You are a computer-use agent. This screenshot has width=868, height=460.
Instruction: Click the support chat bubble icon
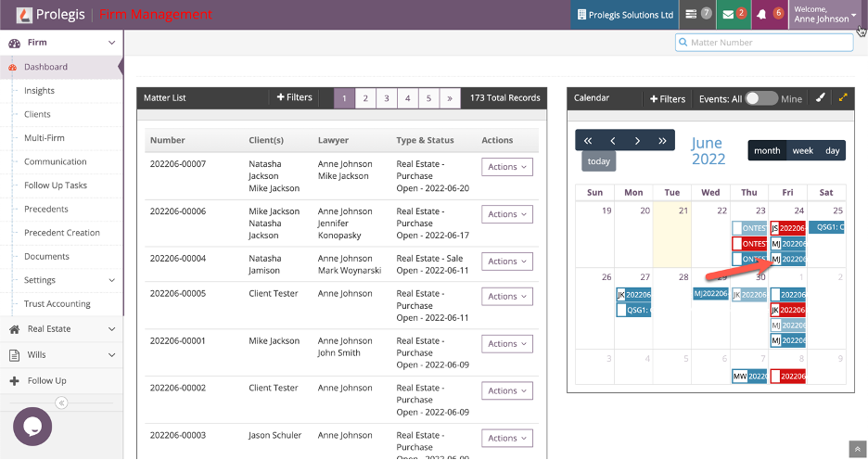(x=32, y=427)
